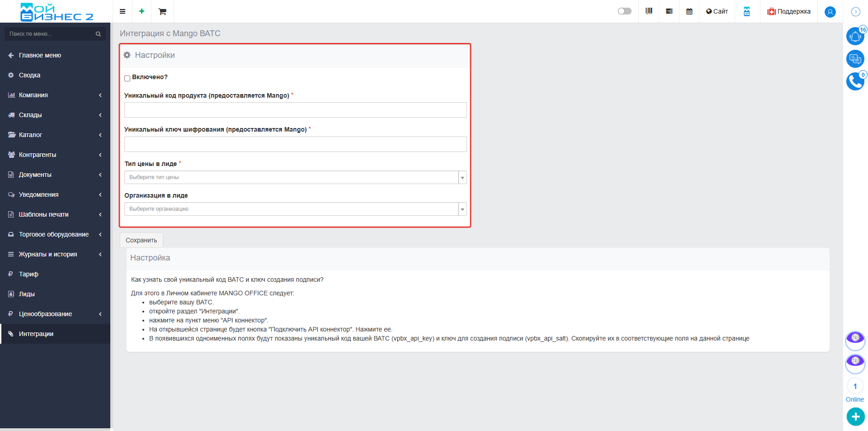Viewport: 868px width, 431px height.
Task: Click the Компания chart icon in sidebar
Action: click(x=11, y=95)
